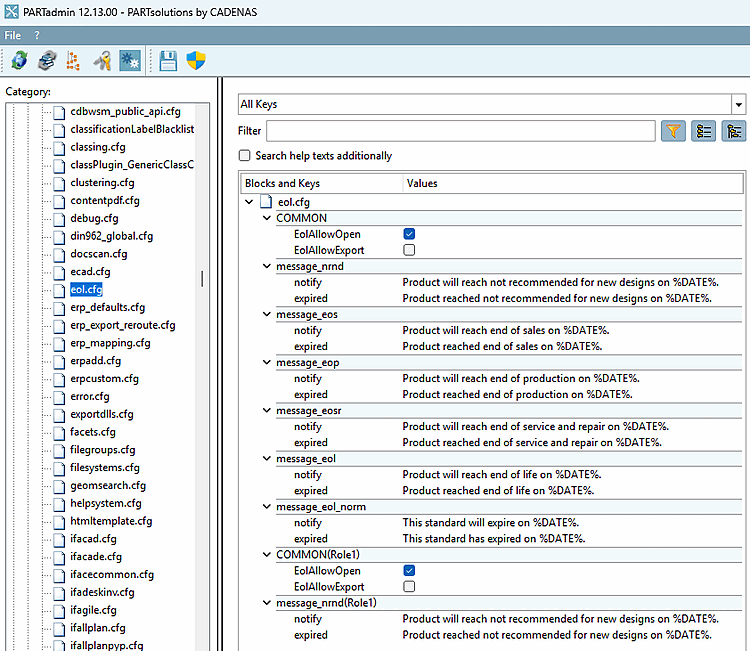Screen dimensions: 750x651
Task: Click the gears configuration toolbar icon
Action: point(130,61)
